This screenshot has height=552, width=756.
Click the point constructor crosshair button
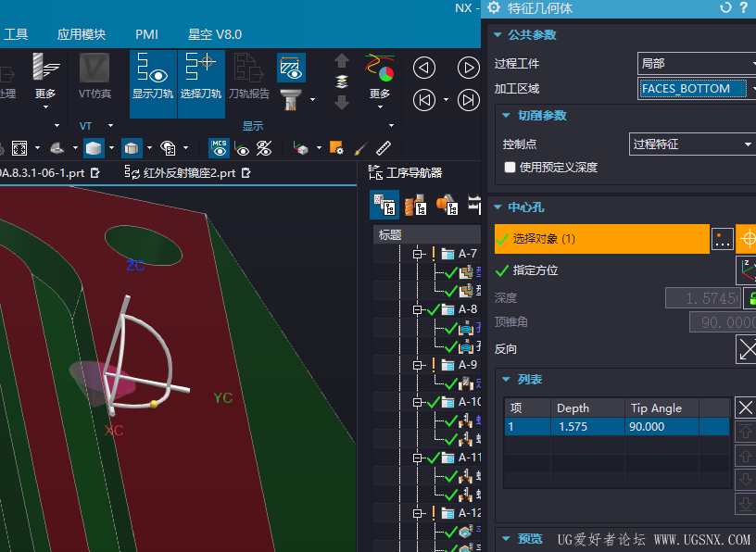[x=748, y=239]
